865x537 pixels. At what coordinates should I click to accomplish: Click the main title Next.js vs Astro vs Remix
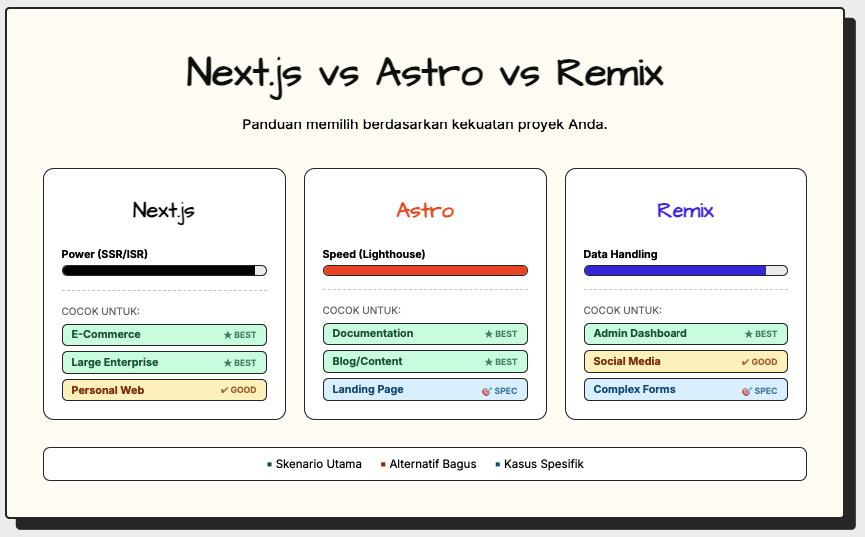[425, 75]
